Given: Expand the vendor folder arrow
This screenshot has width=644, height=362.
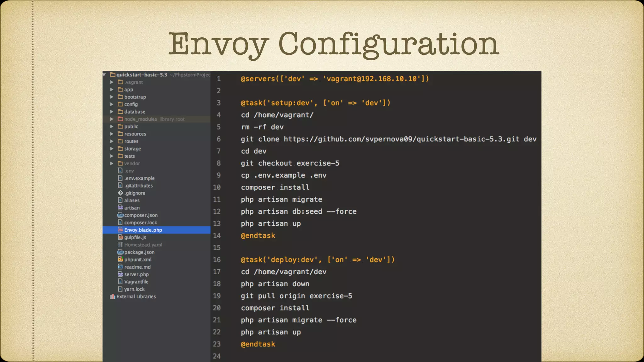Looking at the screenshot, I should 112,163.
